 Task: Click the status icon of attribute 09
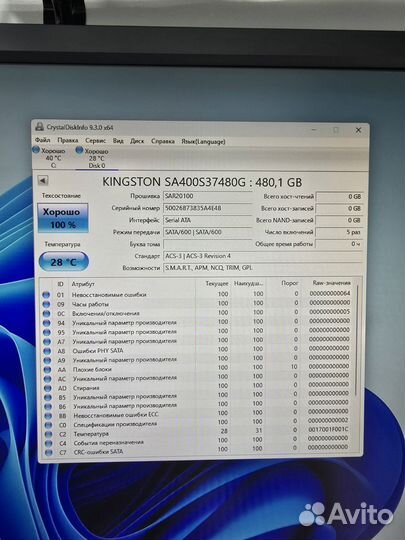(x=46, y=304)
